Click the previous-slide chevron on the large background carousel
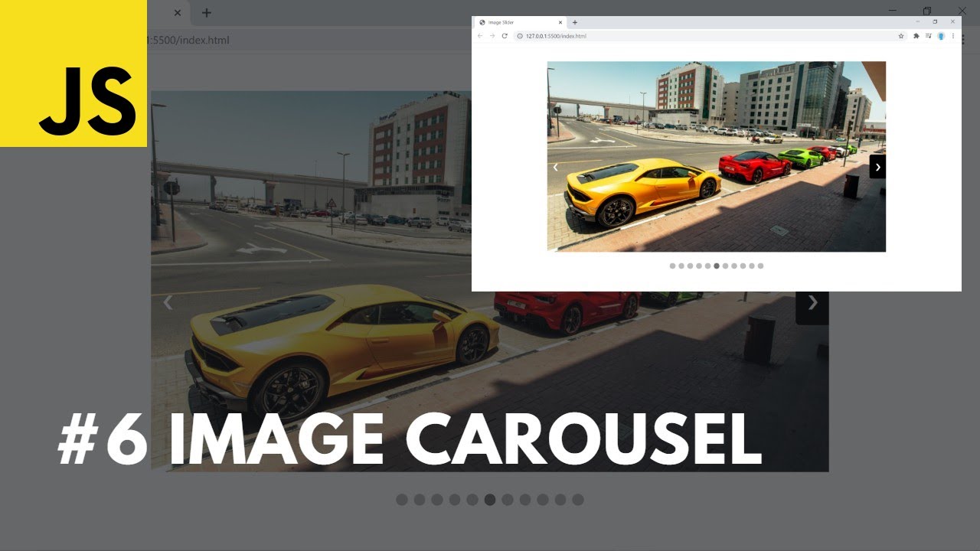This screenshot has height=551, width=980. (168, 303)
